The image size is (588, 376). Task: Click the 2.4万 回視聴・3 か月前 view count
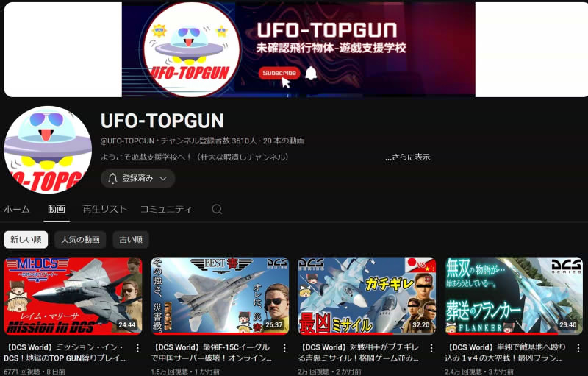(479, 372)
